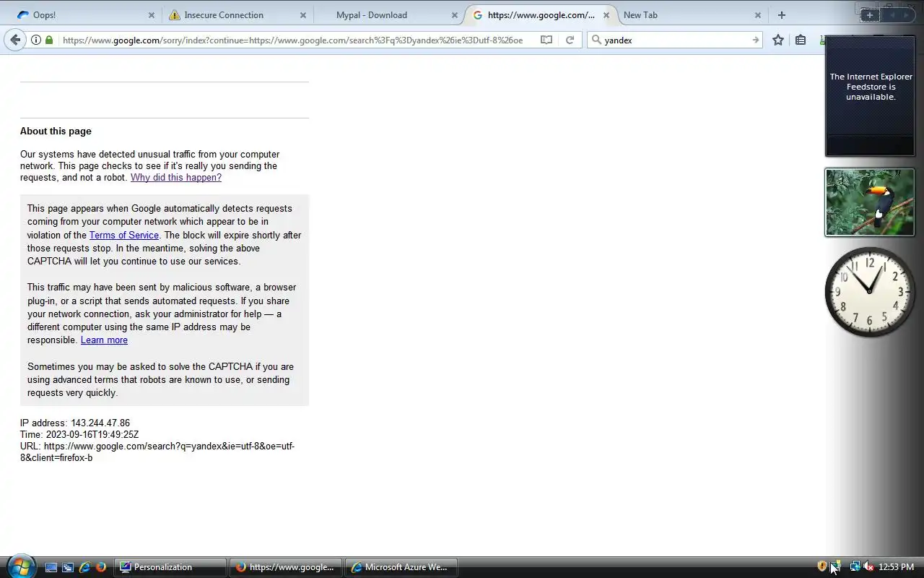Click the Feed Headlines gadget in sidebar
Viewport: 924px width, 578px height.
[870, 97]
